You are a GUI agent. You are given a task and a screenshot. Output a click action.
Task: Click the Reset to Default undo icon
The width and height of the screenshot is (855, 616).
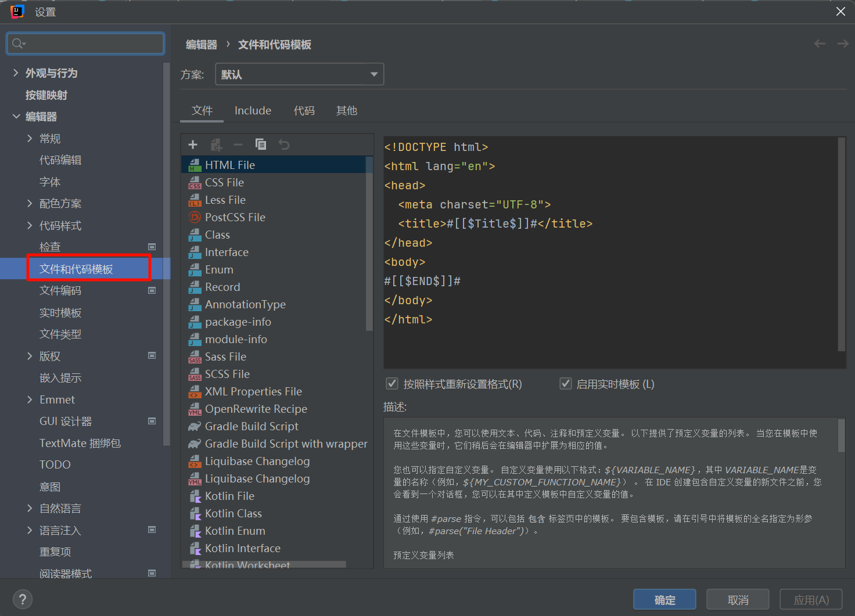coord(284,145)
